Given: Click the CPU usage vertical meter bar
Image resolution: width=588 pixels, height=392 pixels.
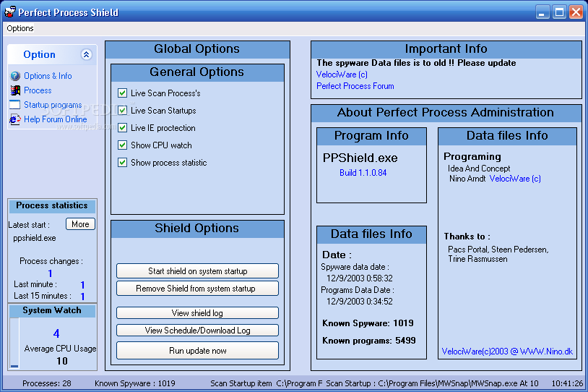Looking at the screenshot, I should [14, 343].
